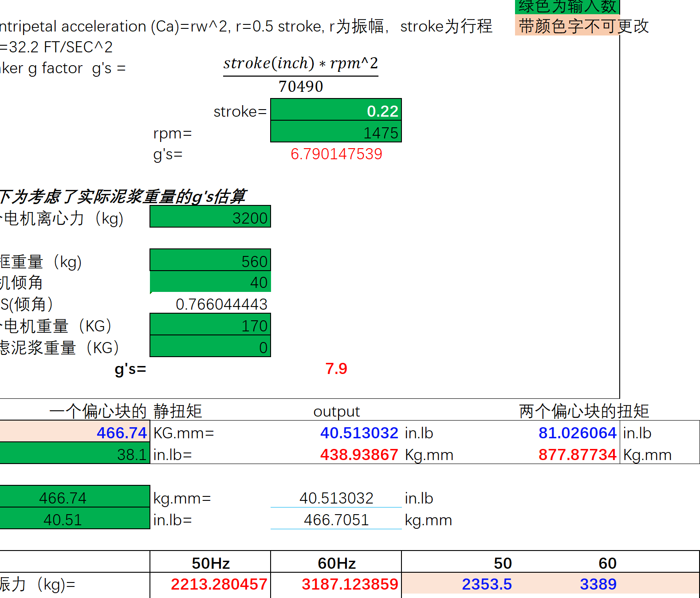Click the italic heading about g's估算
The width and height of the screenshot is (700, 598).
[123, 196]
